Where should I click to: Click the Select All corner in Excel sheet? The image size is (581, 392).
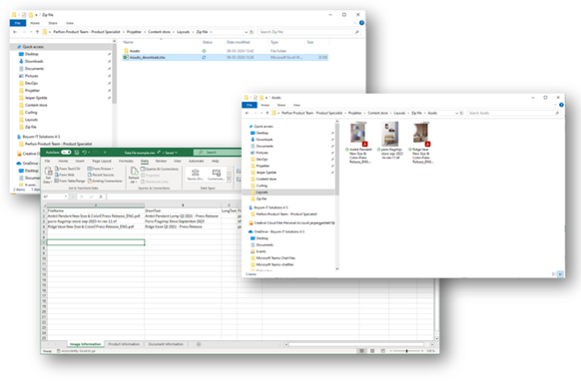pyautogui.click(x=44, y=205)
